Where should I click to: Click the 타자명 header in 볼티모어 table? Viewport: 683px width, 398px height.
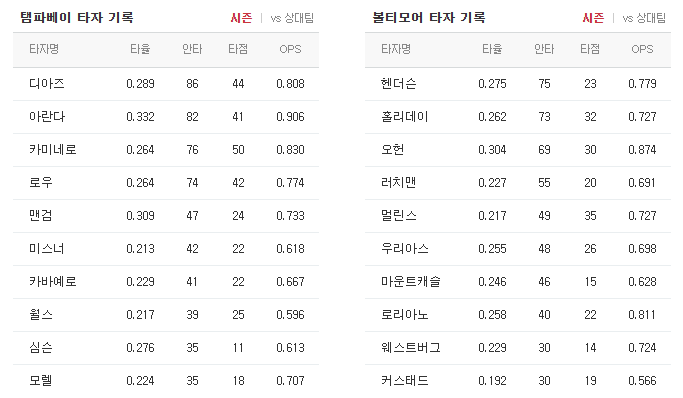coord(396,49)
